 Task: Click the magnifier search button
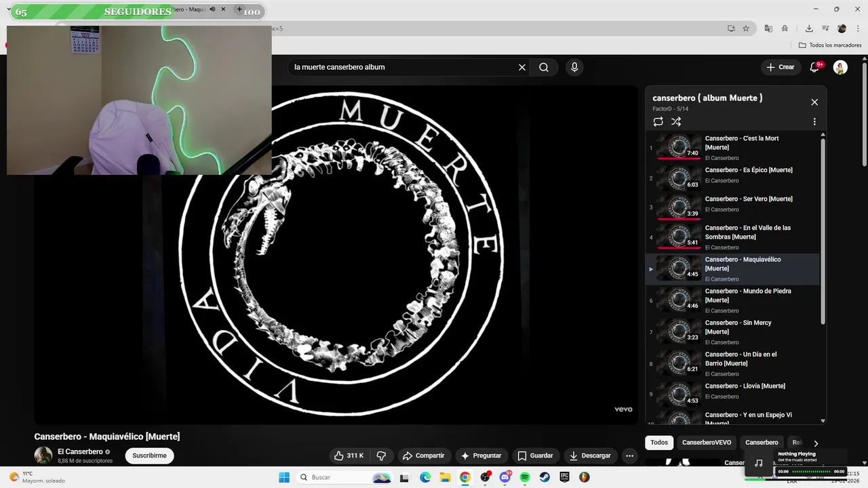click(544, 67)
